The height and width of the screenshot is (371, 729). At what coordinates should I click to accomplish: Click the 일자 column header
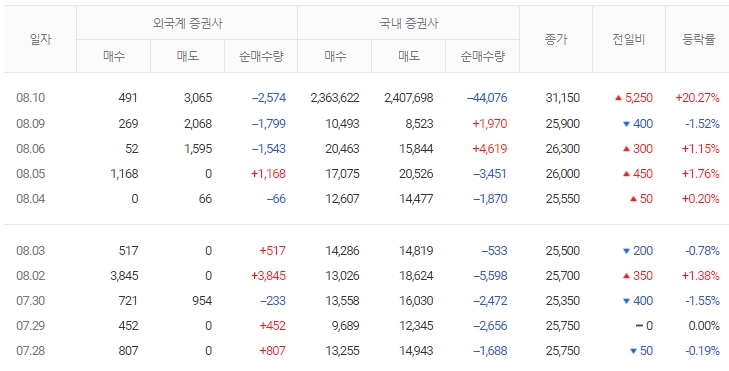coord(40,40)
